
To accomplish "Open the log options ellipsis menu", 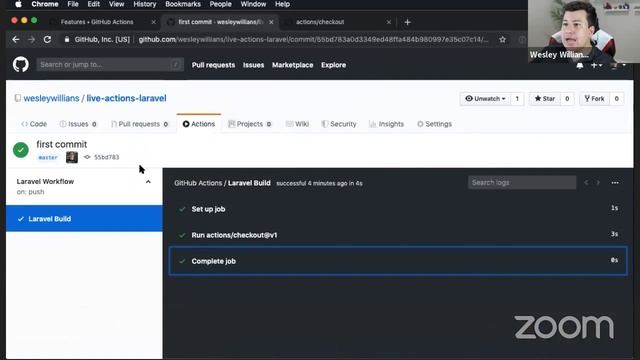I will coord(615,183).
